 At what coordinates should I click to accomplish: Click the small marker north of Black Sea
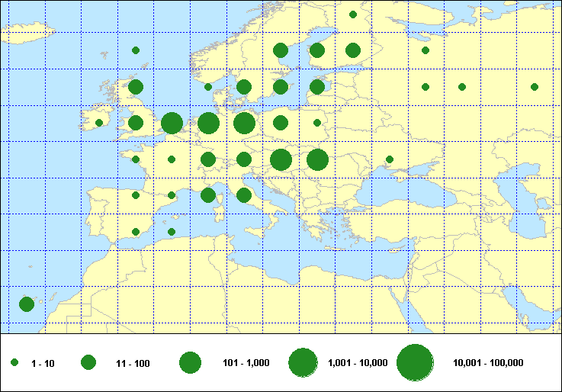(390, 159)
